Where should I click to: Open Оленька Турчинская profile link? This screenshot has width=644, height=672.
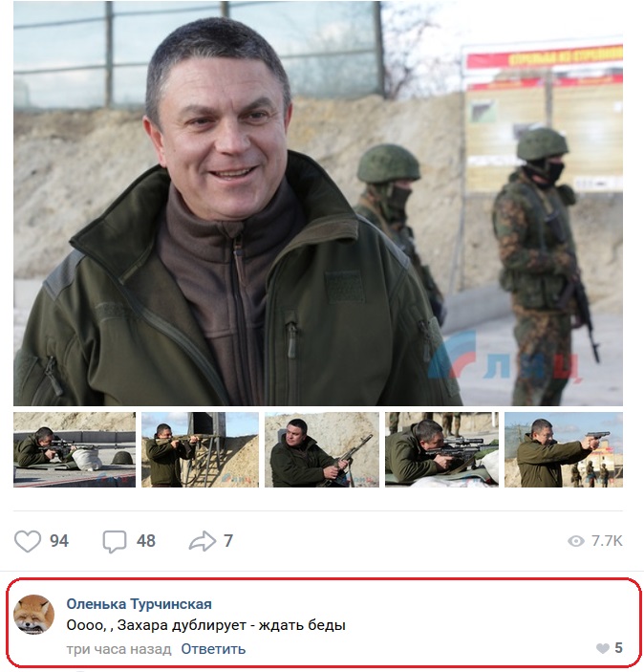(x=139, y=604)
